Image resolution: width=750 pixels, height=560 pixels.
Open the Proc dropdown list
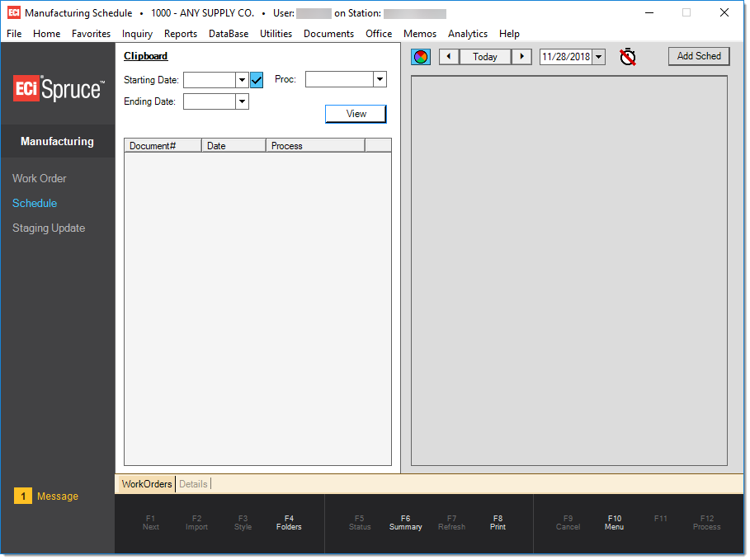(x=380, y=79)
